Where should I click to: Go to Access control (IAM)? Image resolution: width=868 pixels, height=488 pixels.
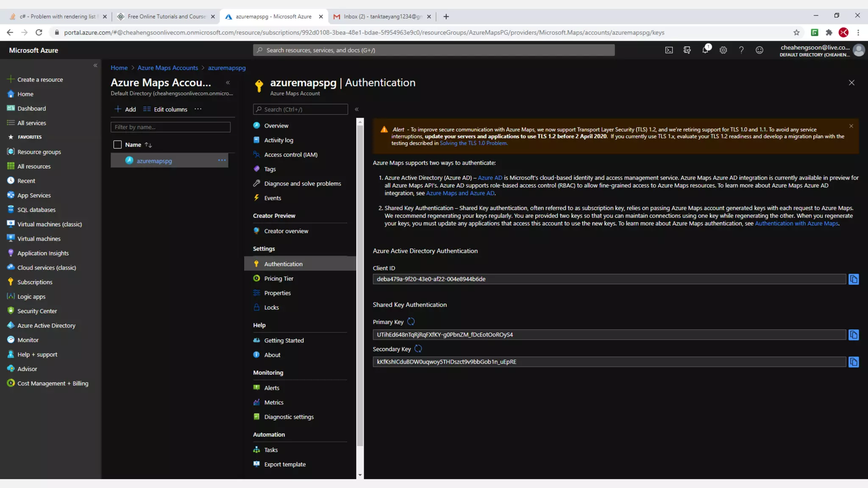pyautogui.click(x=290, y=155)
